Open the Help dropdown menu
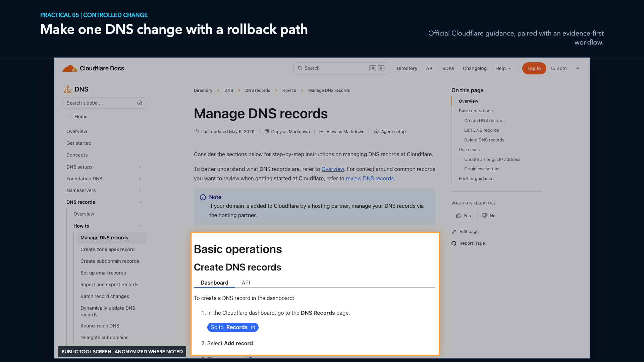Image resolution: width=644 pixels, height=362 pixels. pos(503,68)
